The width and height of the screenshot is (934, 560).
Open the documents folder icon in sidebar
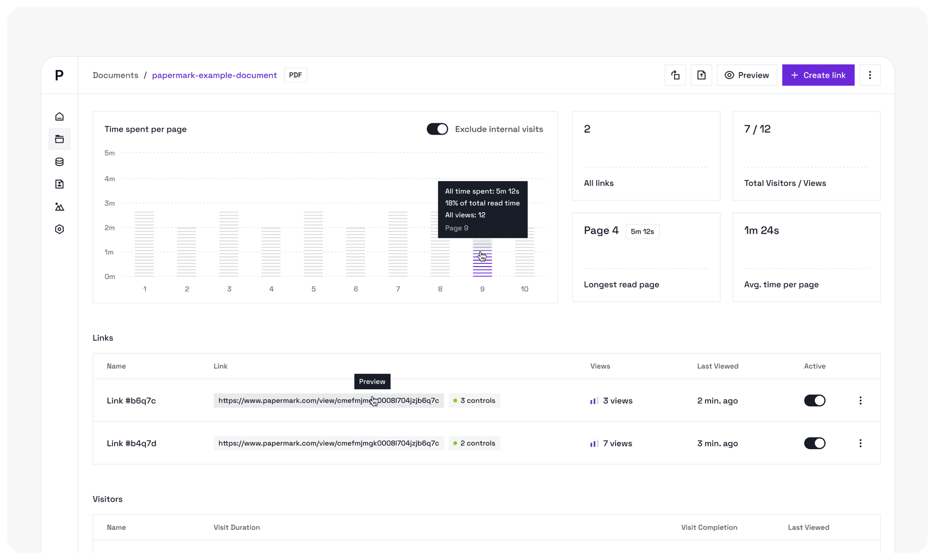59,139
